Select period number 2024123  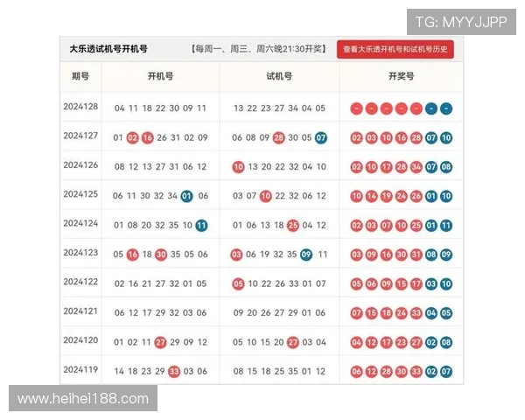click(80, 253)
